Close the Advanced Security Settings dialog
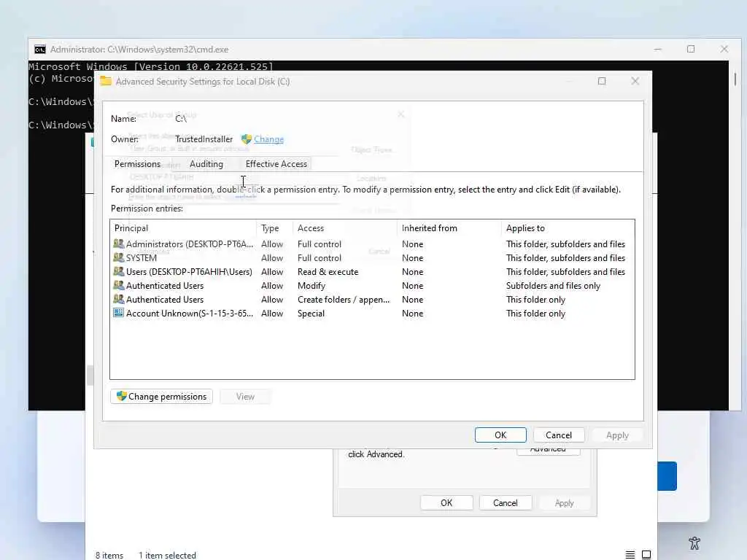Screen dimensions: 747x560 635,81
